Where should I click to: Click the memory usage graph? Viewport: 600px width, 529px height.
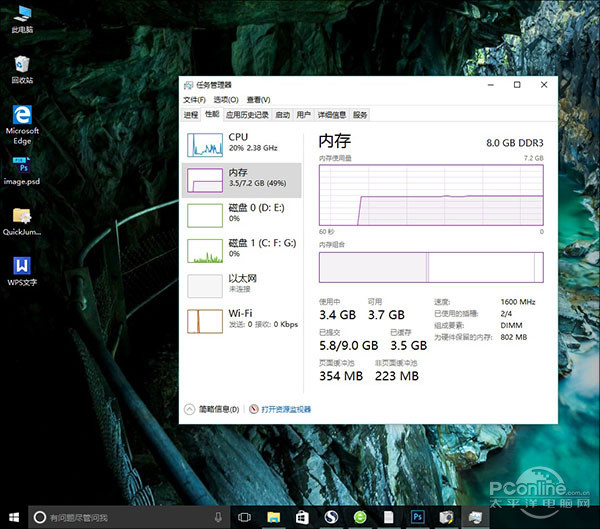pyautogui.click(x=431, y=195)
